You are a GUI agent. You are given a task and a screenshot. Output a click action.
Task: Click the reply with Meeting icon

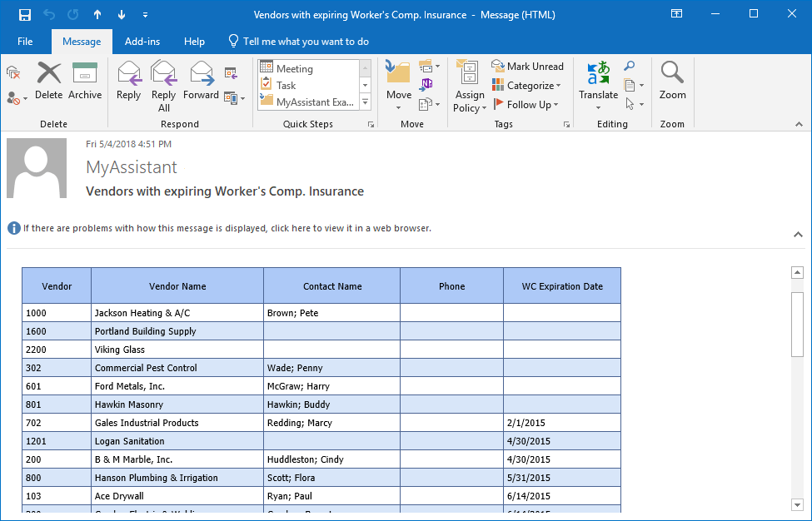pos(231,73)
